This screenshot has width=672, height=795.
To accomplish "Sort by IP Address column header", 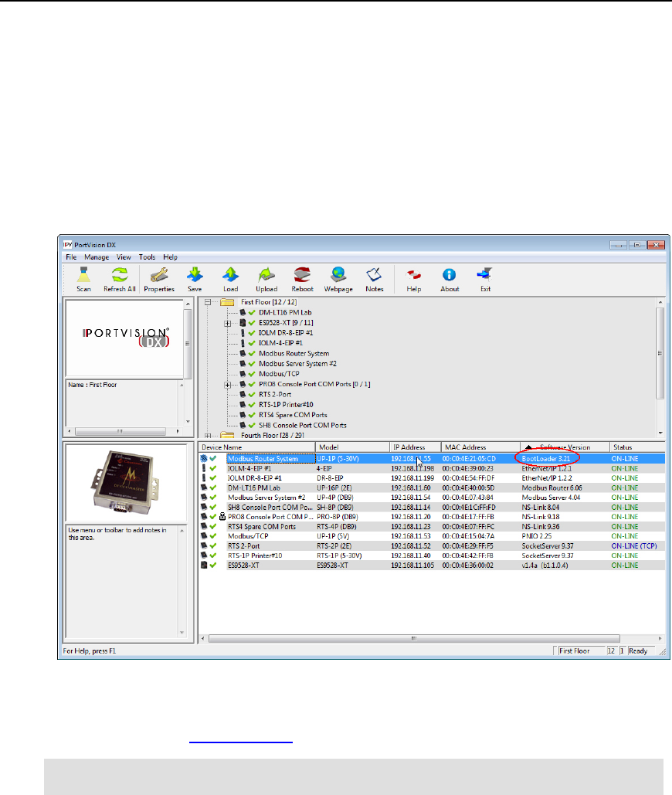I will pos(415,447).
